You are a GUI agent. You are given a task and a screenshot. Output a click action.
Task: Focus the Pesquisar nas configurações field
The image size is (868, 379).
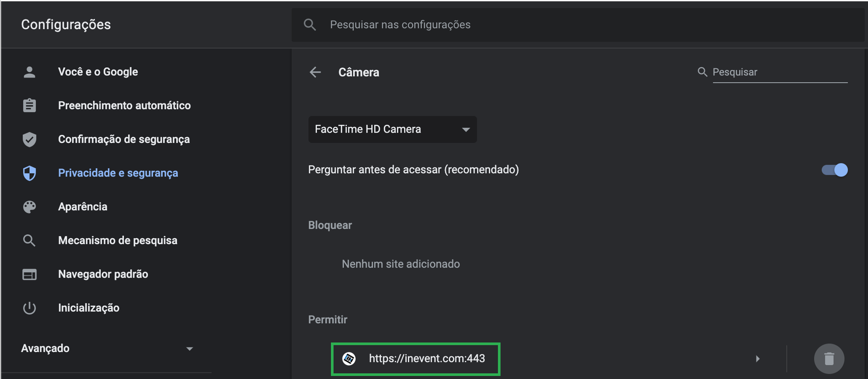(578, 25)
